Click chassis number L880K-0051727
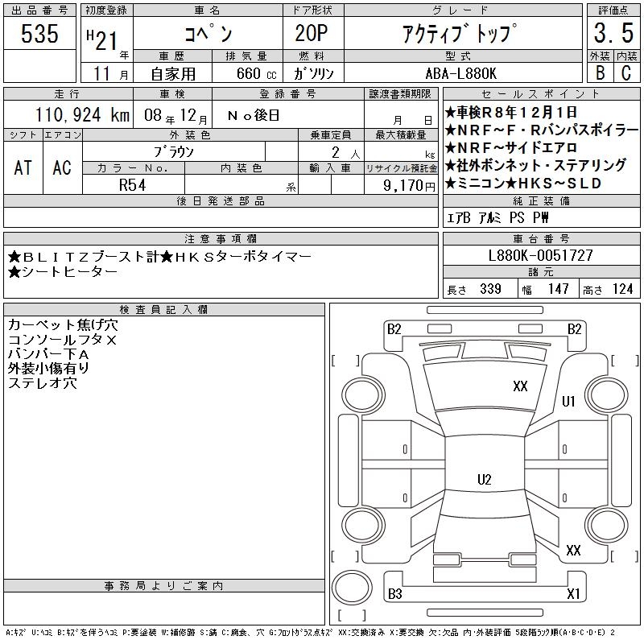The width and height of the screenshot is (644, 644). click(540, 256)
